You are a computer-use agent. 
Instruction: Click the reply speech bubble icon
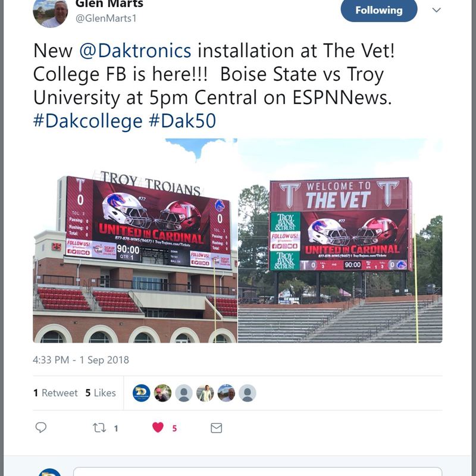41,427
